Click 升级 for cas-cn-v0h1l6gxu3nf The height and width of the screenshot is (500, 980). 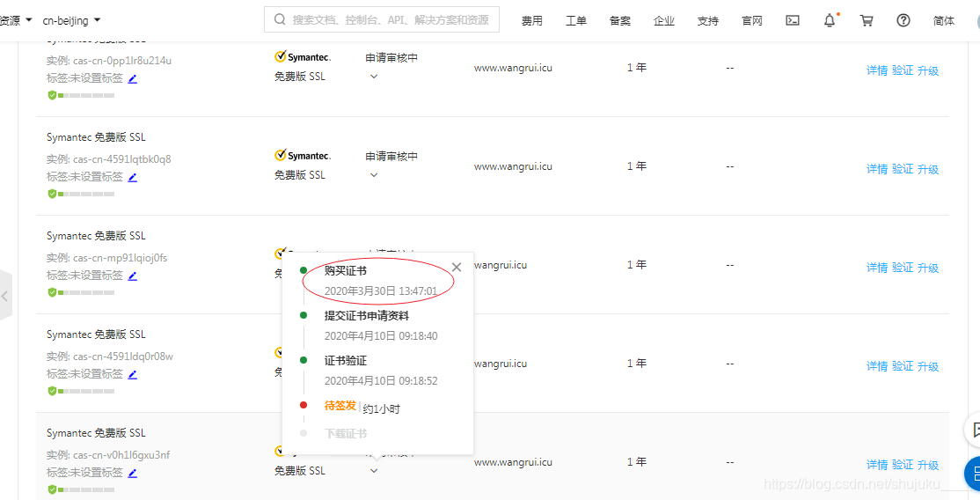tap(928, 465)
